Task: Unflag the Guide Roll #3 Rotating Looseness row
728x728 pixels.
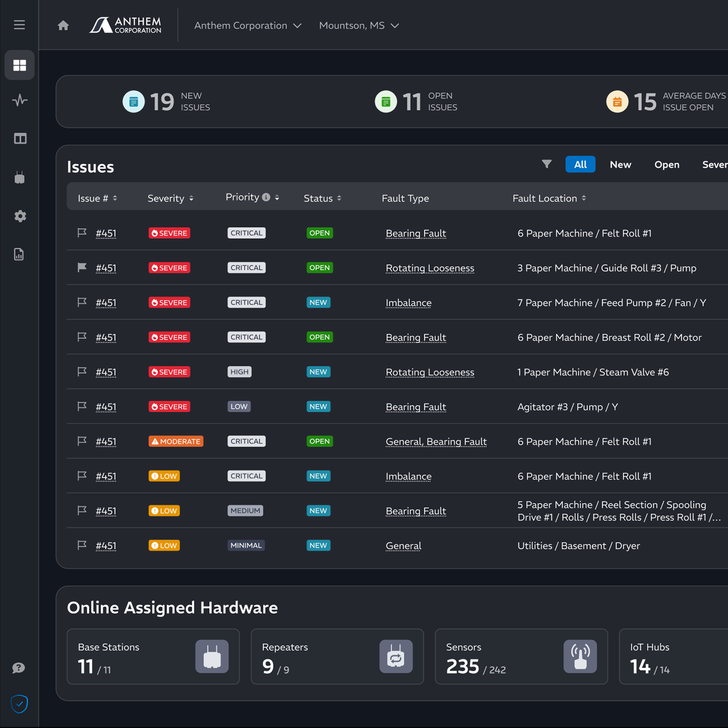Action: click(x=82, y=268)
